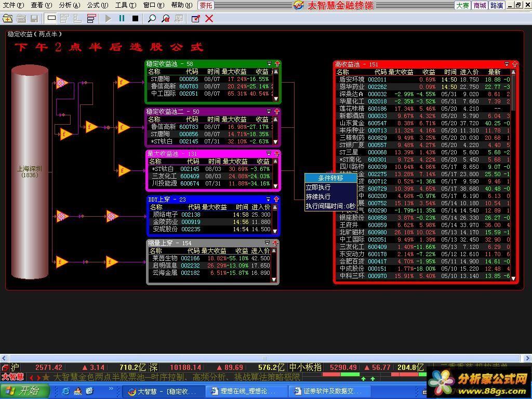Click the save floppy disk toolbar icon
Screen dimensions: 532x399
click(34, 18)
